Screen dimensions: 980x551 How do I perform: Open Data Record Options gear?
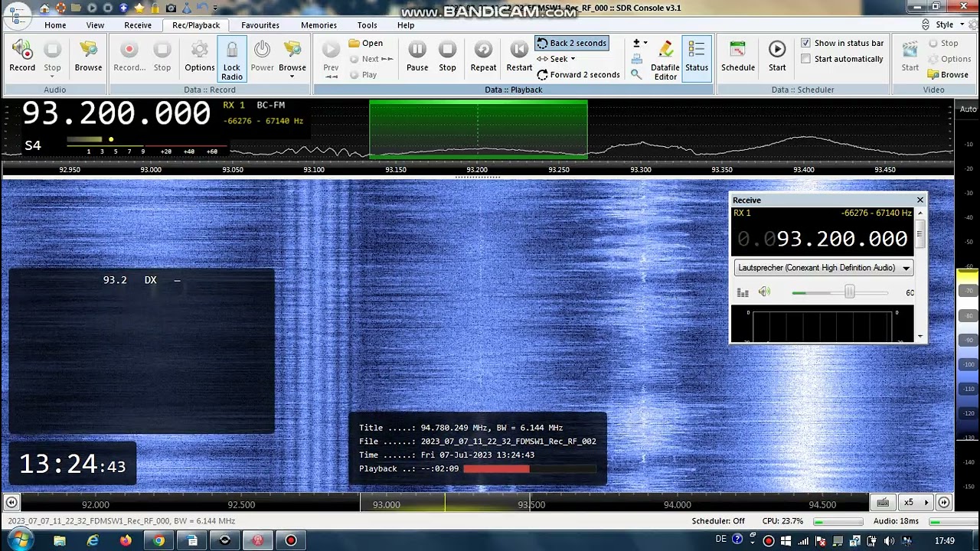199,56
